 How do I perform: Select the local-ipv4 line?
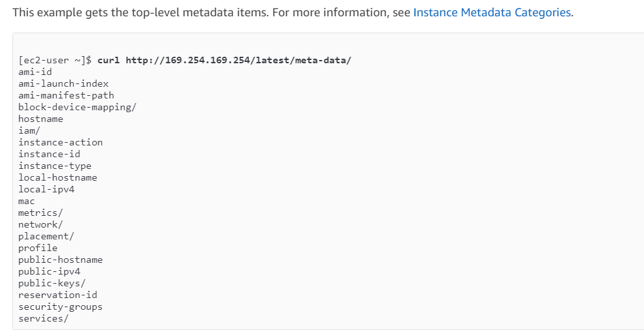pyautogui.click(x=46, y=189)
